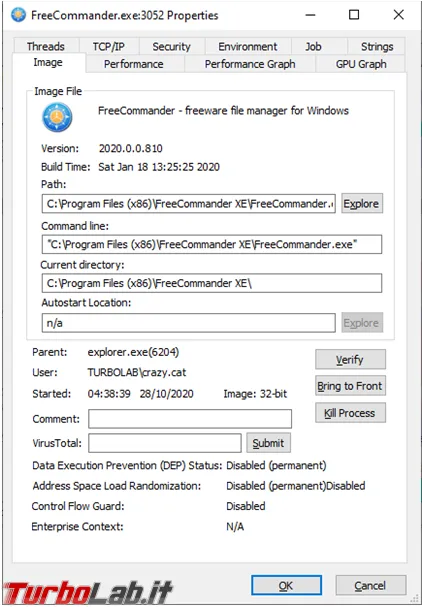Switch to the Threads tab

46,46
